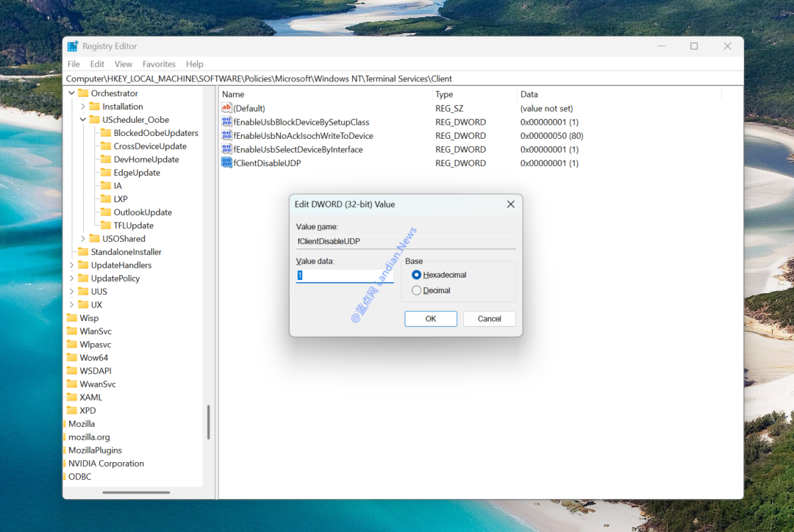Viewport: 794px width, 532px height.
Task: Click the fEnableUsbBlockDeviceBySetupClass value icon
Action: coord(226,122)
